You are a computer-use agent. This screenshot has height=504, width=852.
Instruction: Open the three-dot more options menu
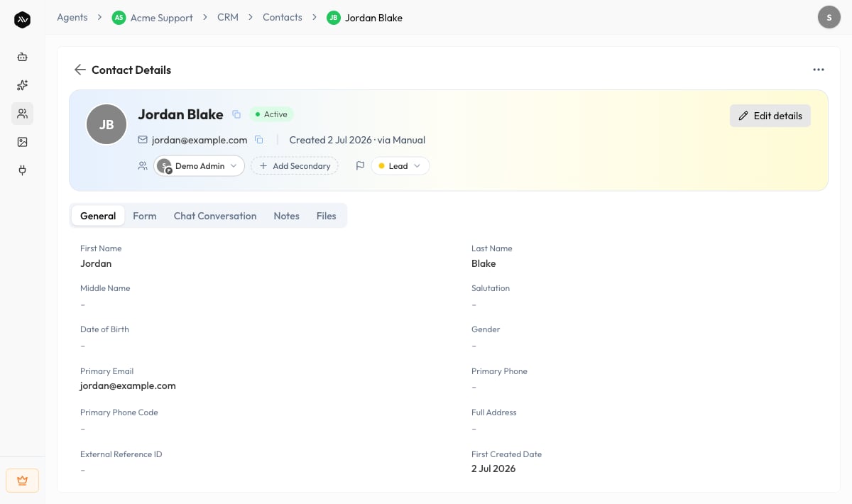pos(819,70)
